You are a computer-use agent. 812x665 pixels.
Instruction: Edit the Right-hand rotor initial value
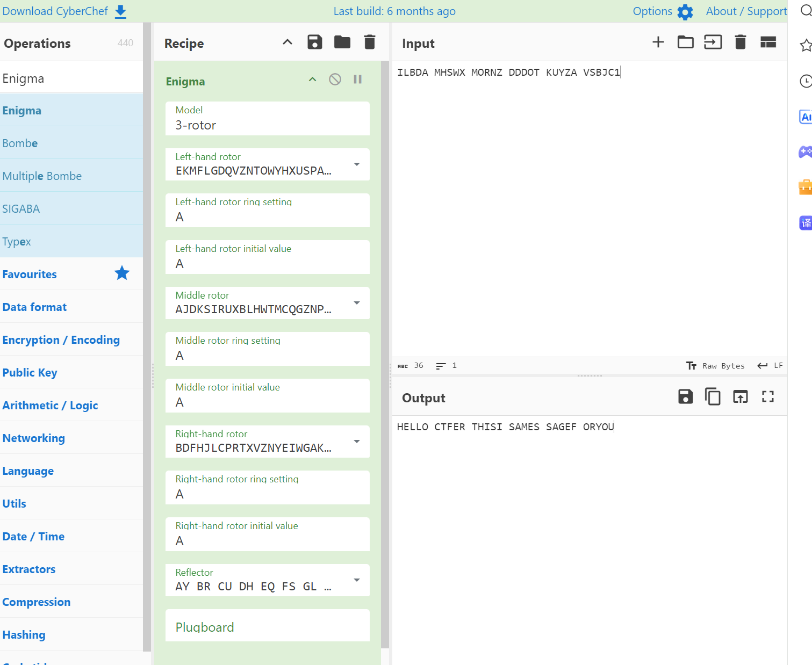[x=268, y=534]
